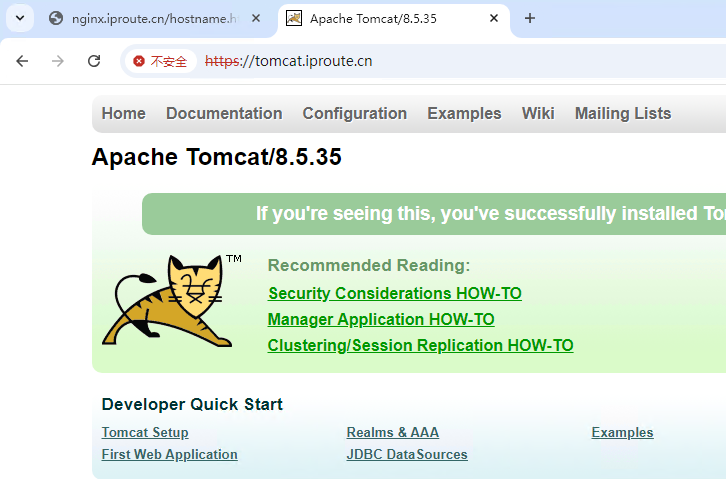Open the Wiki navigation link
The image size is (726, 479).
(537, 113)
